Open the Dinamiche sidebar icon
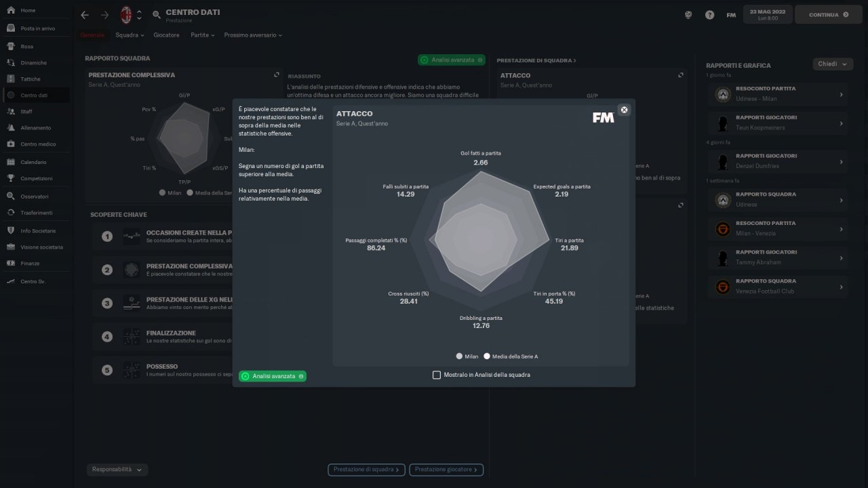This screenshot has height=488, width=868. (x=11, y=62)
